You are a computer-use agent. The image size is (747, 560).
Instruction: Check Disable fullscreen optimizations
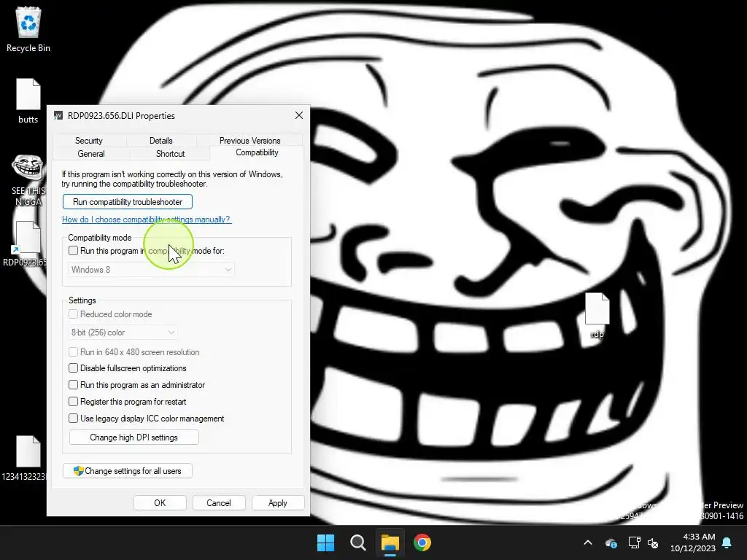click(74, 368)
